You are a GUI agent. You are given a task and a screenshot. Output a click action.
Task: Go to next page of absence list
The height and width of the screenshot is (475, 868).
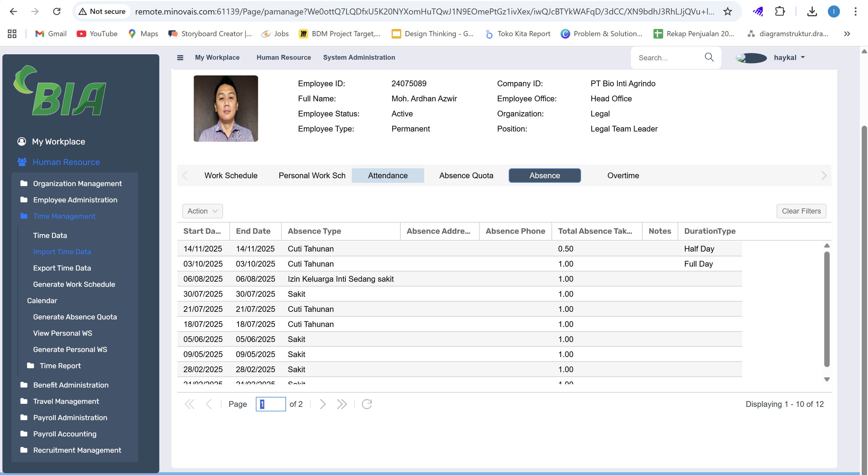323,404
